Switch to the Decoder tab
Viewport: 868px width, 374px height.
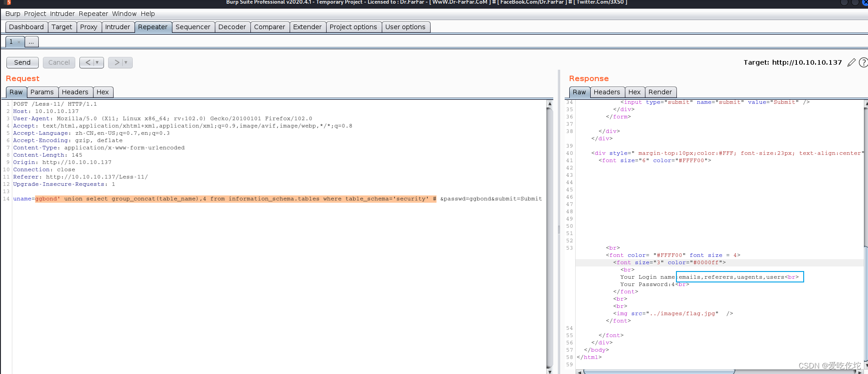point(232,27)
